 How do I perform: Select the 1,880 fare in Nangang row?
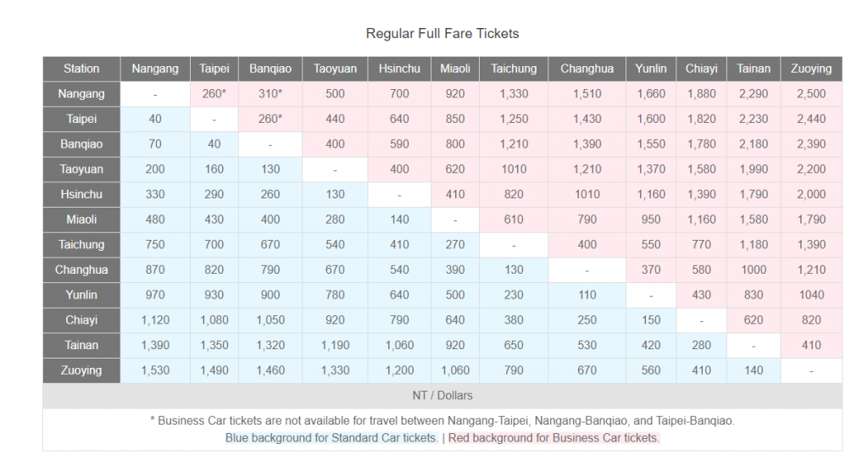(x=701, y=94)
